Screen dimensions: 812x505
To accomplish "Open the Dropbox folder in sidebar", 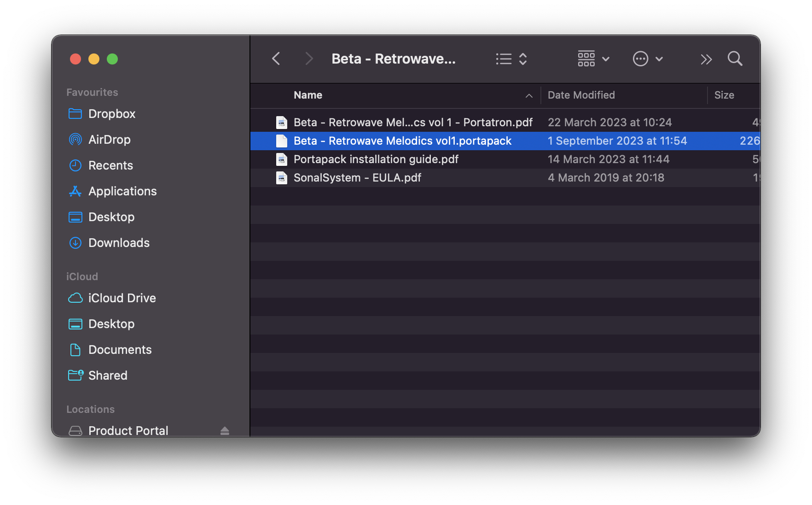I will (111, 114).
